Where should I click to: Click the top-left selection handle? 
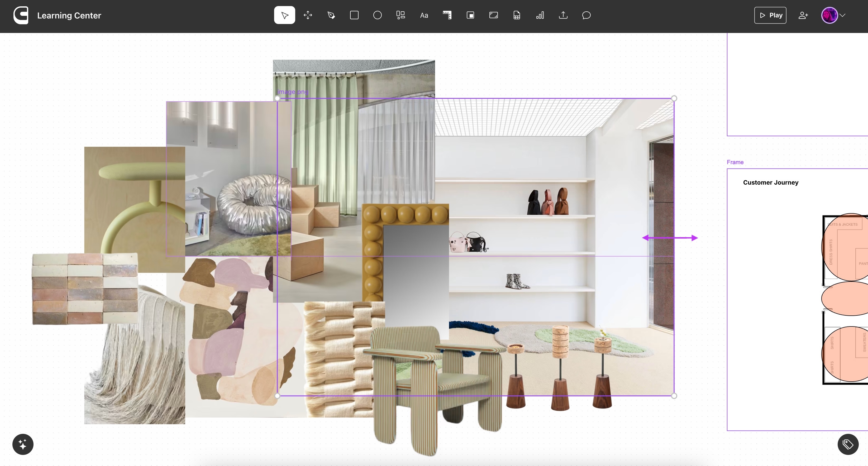(x=277, y=98)
